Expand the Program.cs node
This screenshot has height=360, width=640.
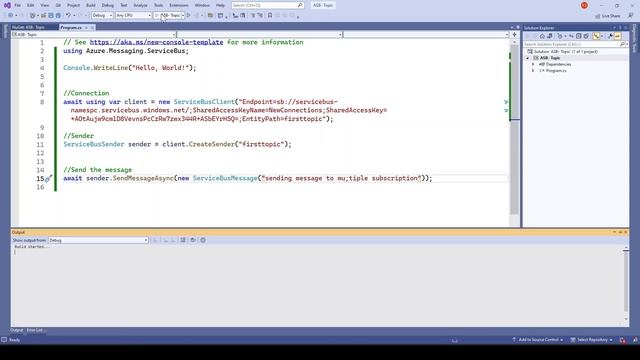533,71
